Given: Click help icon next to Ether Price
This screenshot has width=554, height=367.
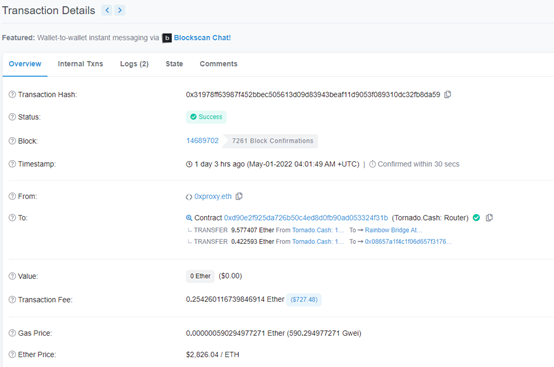Looking at the screenshot, I should 12,354.
